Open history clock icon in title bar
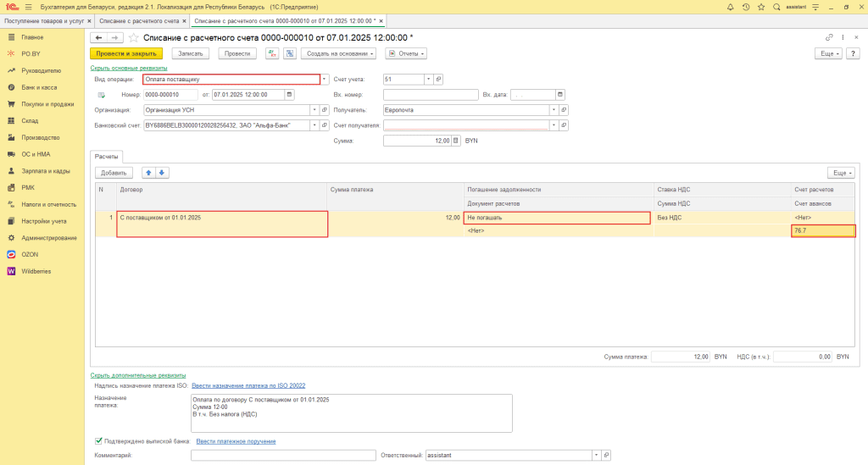 coord(746,7)
